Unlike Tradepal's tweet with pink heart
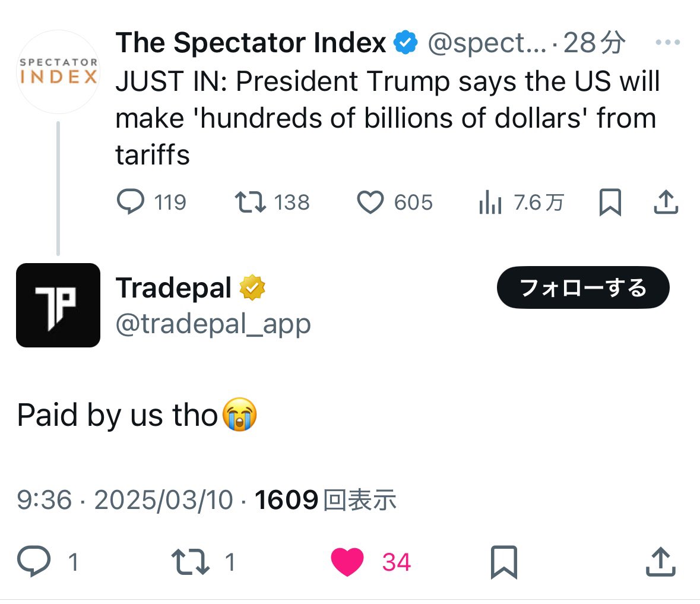 pyautogui.click(x=347, y=562)
